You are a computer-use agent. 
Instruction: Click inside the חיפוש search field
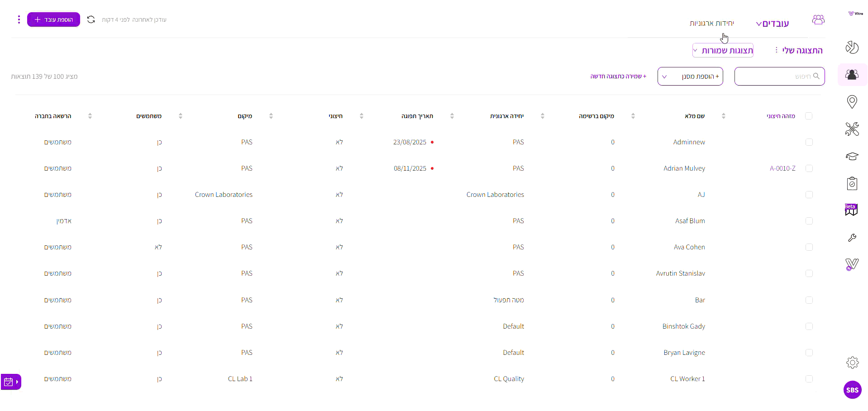pos(780,76)
